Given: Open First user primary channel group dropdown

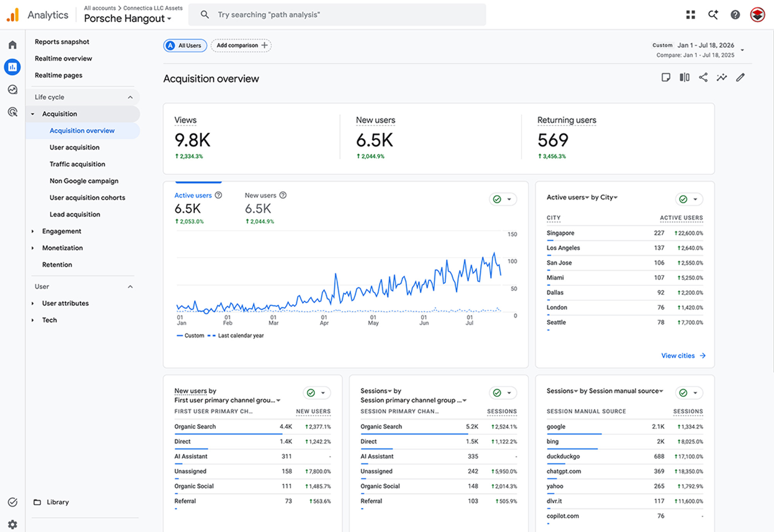Looking at the screenshot, I should point(228,400).
